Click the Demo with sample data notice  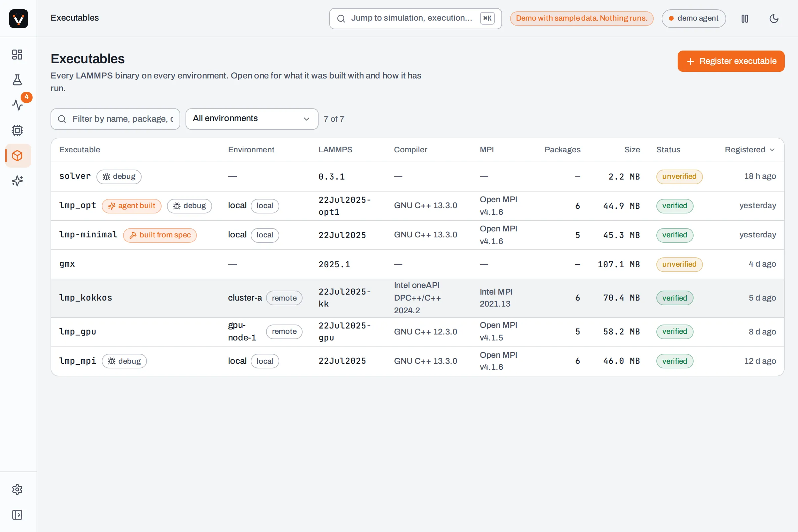[x=582, y=18]
